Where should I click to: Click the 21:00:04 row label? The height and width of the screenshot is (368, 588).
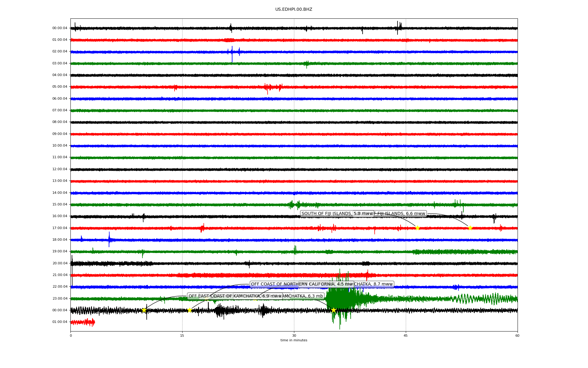pos(60,275)
